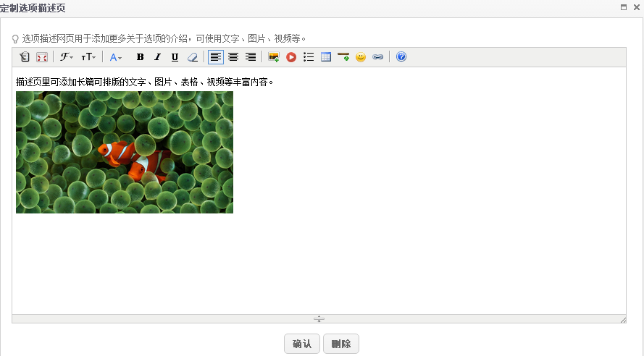Insert an image using the toolbar
This screenshot has width=644, height=356.
tap(274, 57)
